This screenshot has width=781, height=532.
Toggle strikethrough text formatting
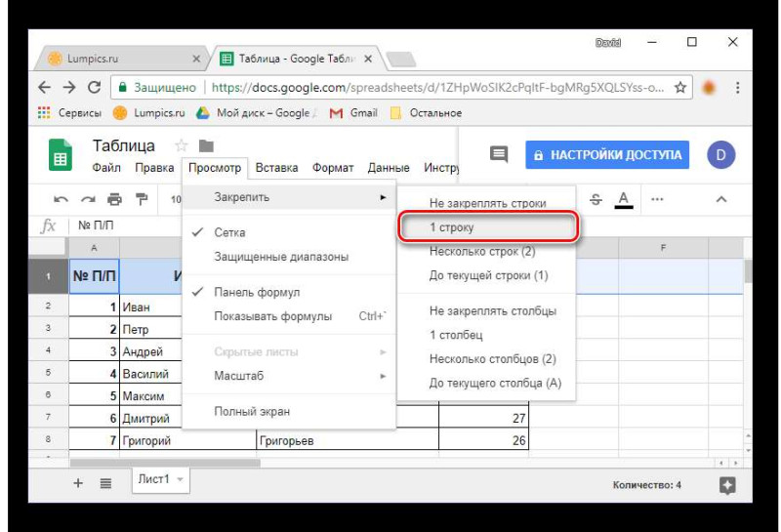[596, 200]
